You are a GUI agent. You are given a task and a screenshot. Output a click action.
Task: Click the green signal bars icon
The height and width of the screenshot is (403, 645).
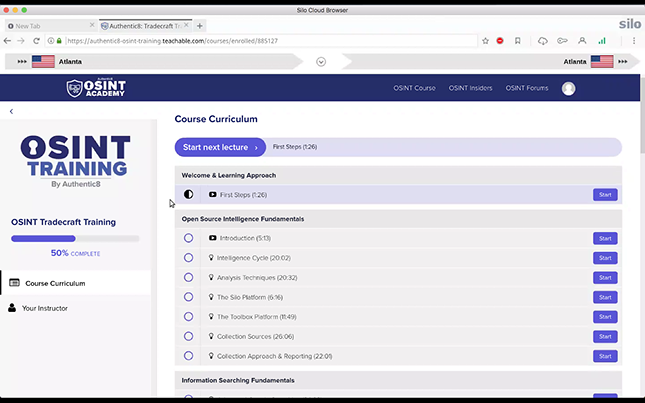pyautogui.click(x=602, y=41)
